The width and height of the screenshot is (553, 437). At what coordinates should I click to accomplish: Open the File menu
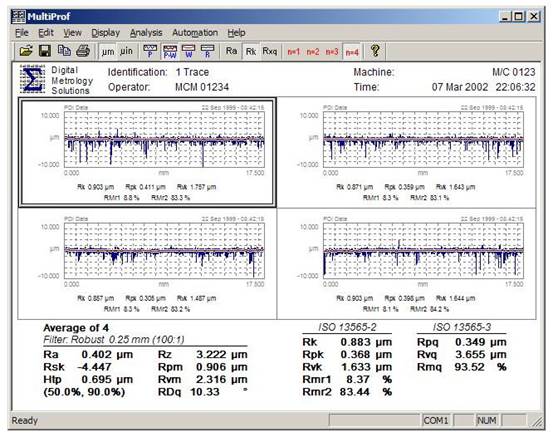(22, 33)
